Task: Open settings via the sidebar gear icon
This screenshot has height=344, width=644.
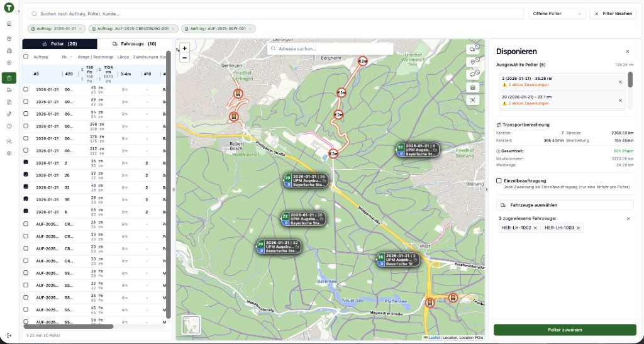Action: (9, 153)
